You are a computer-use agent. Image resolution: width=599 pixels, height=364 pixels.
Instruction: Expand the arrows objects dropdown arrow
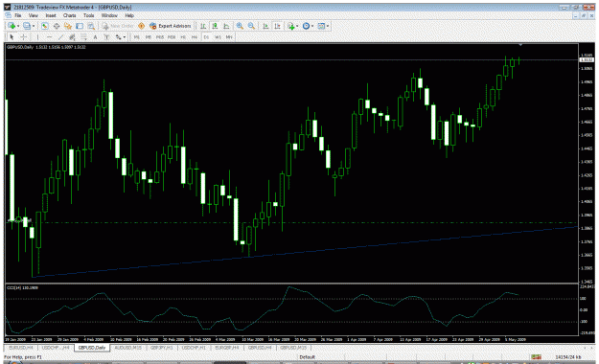click(x=125, y=37)
